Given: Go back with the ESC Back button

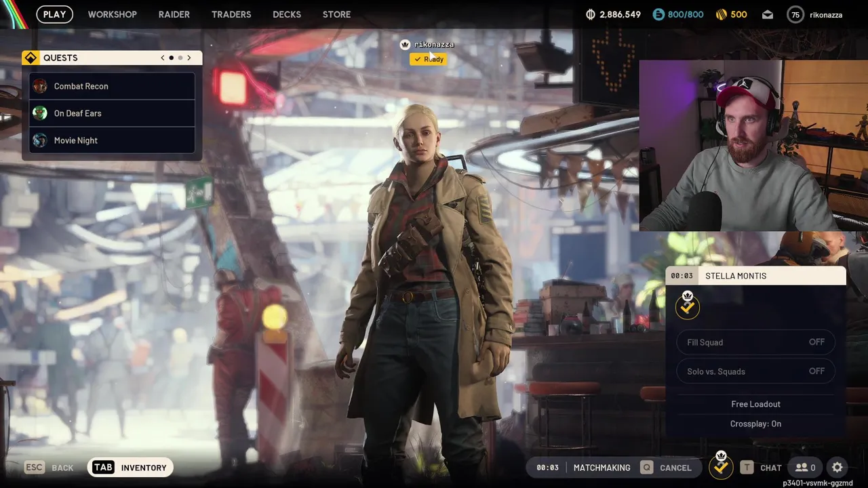Looking at the screenshot, I should point(50,468).
